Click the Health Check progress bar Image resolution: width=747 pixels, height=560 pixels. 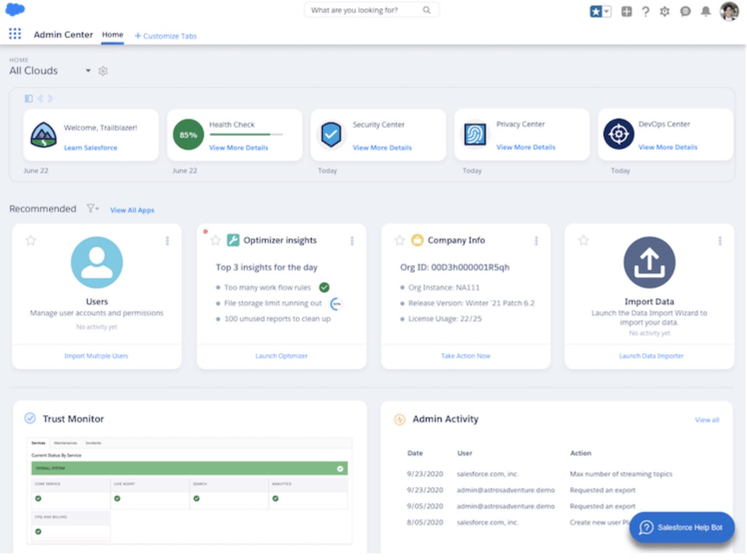(x=246, y=134)
